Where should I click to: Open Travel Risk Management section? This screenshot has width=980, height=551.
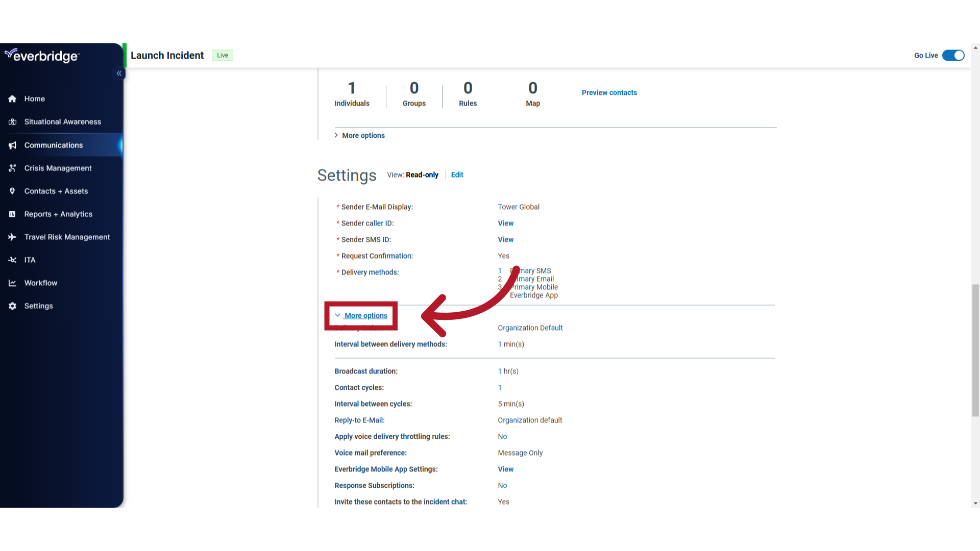coord(67,237)
